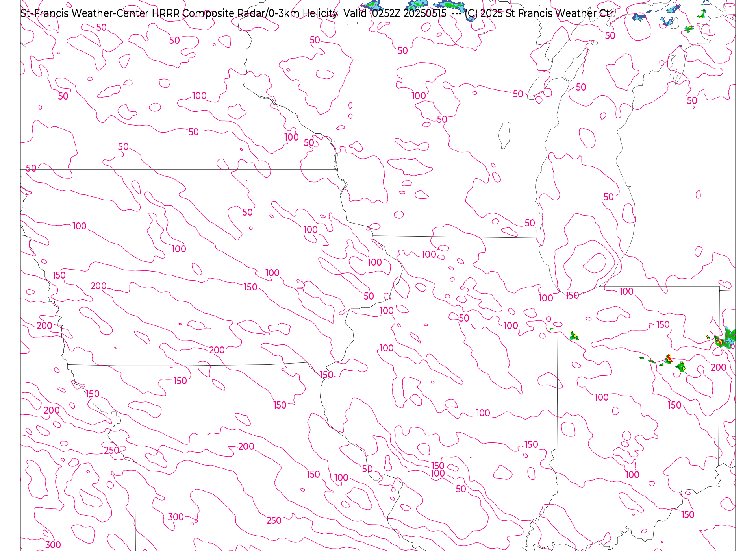Select the "HRRR Composite Radar/0-3km Helicity" heading text
Screen dimensions: 756x551
coord(245,13)
